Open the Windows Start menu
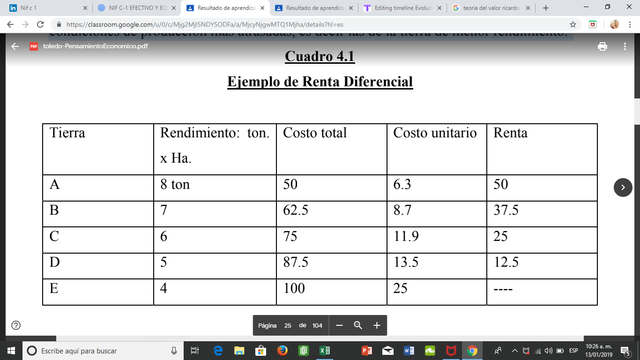640x360 pixels. coord(11,351)
